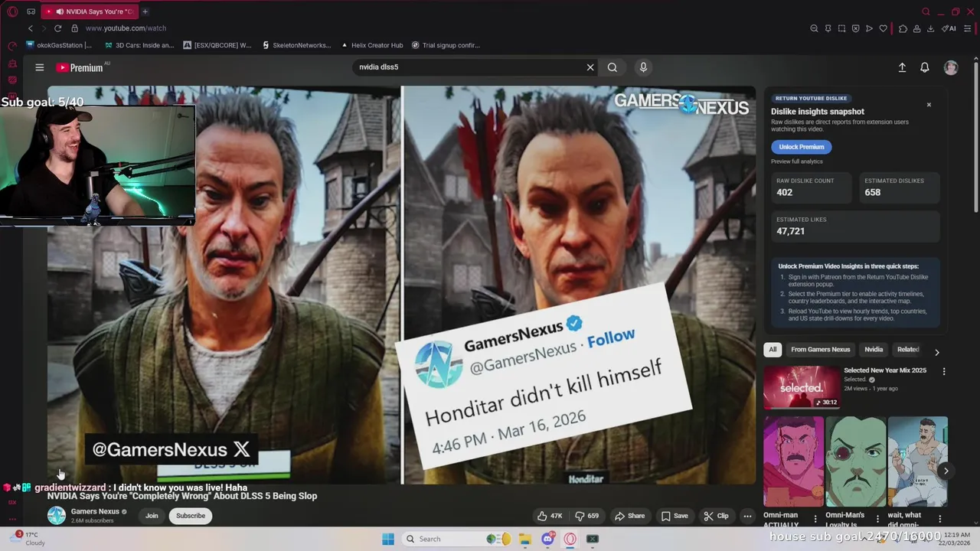The image size is (980, 551).
Task: Open the Gamers Nexus channel name link
Action: [x=95, y=511]
